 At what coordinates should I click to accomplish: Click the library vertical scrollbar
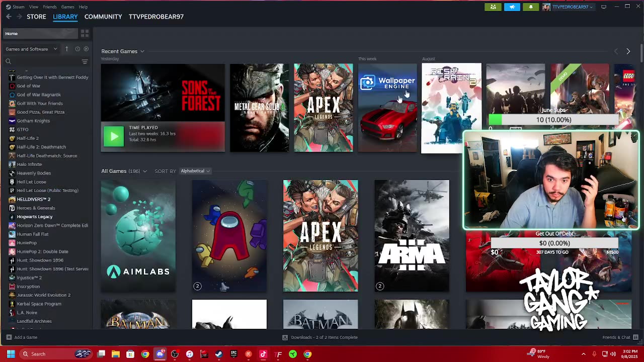[642, 53]
